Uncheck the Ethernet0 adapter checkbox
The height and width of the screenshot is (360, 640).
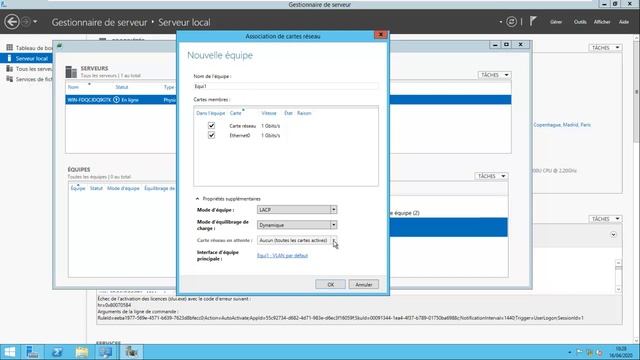(x=211, y=135)
